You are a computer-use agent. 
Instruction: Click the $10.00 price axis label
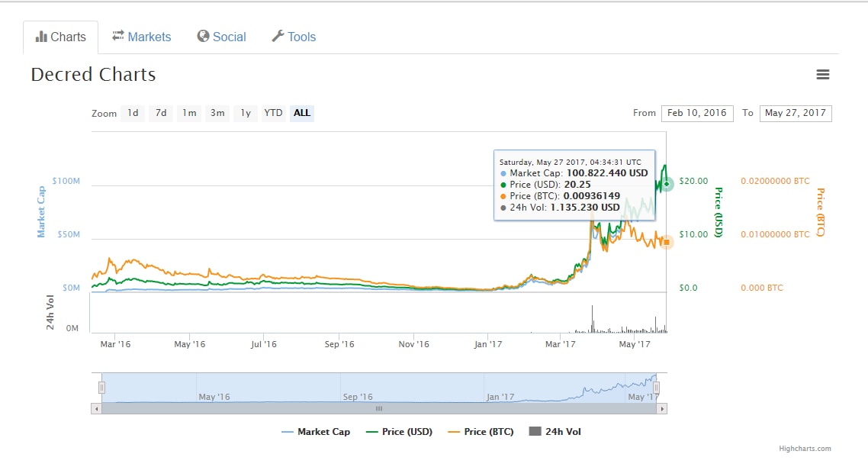(x=693, y=234)
